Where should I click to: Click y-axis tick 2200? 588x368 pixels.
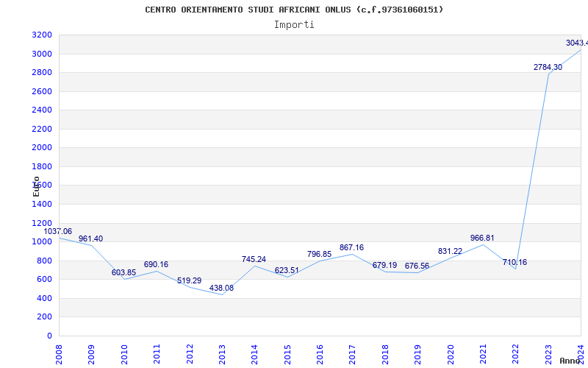pos(42,130)
